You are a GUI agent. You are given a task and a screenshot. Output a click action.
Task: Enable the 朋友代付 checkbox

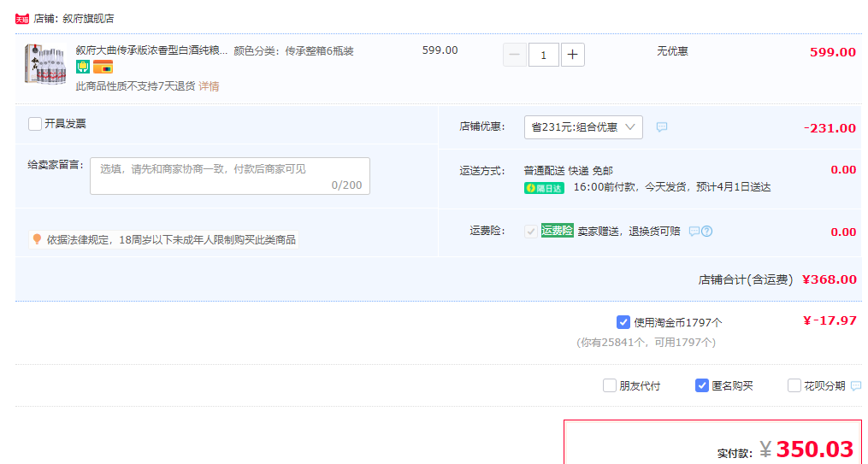click(610, 385)
